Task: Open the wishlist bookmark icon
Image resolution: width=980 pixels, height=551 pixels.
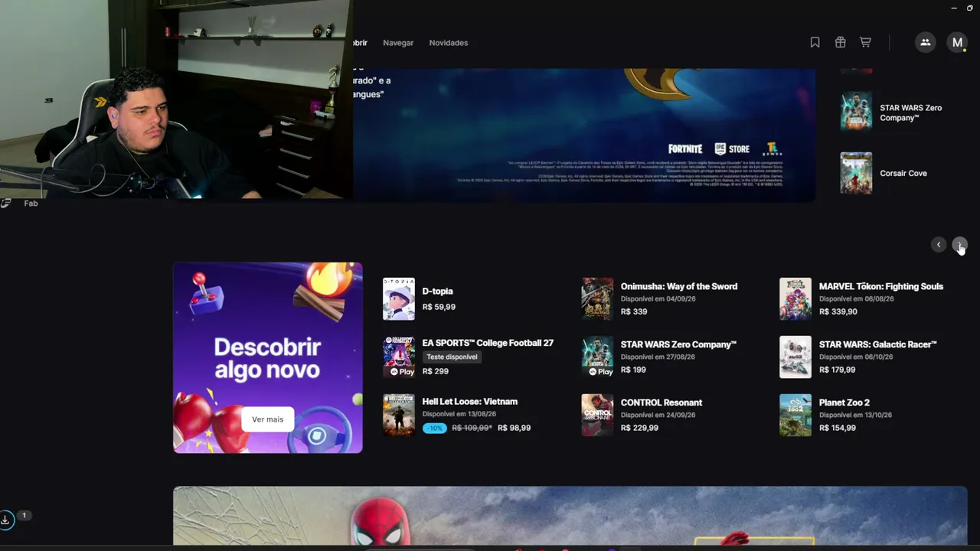Action: point(815,43)
